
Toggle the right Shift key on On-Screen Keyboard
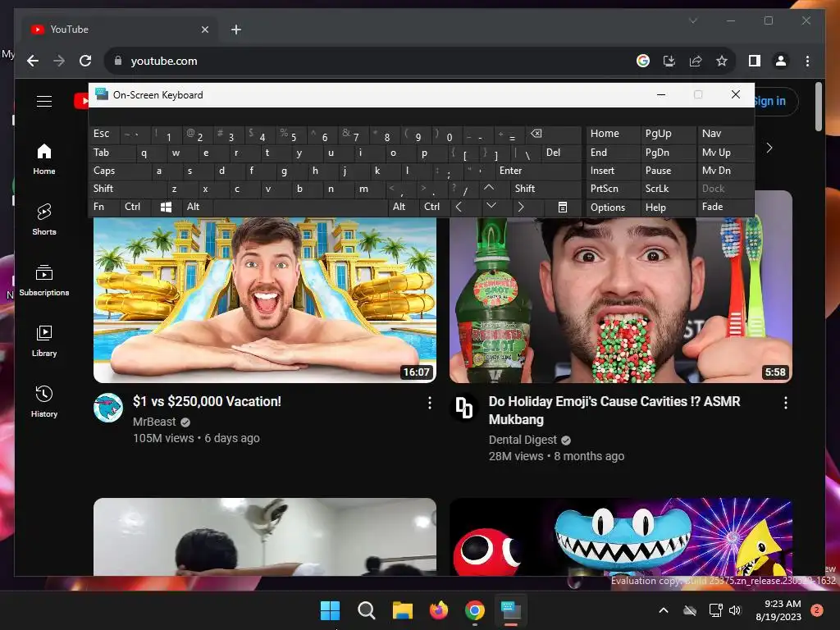point(546,189)
